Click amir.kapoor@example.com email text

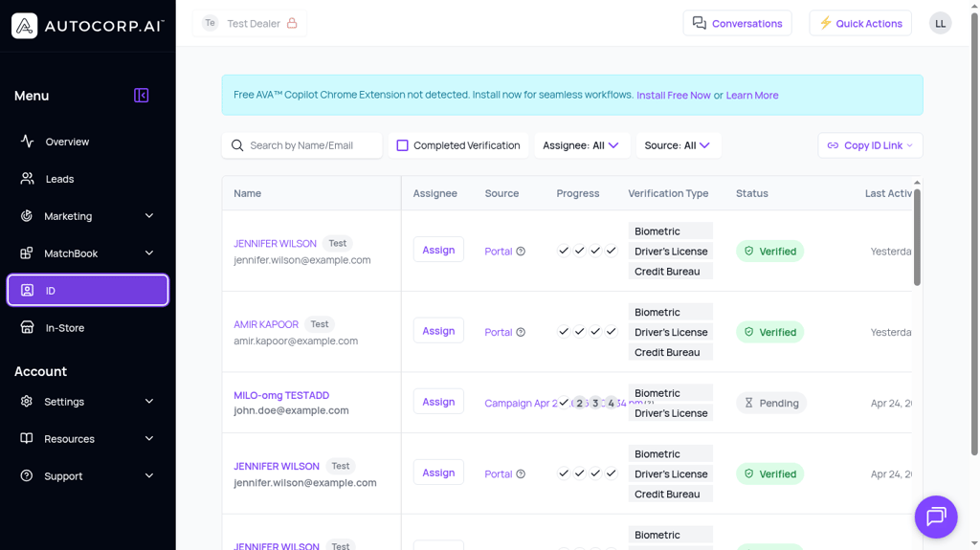(296, 341)
